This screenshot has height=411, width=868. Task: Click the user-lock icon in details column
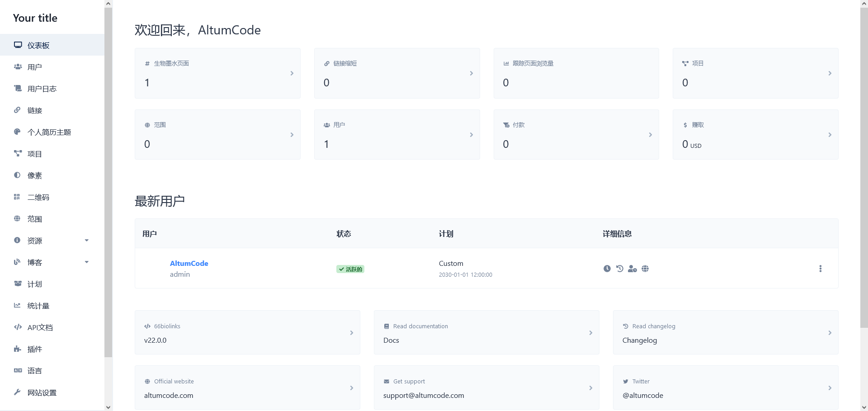[632, 269]
